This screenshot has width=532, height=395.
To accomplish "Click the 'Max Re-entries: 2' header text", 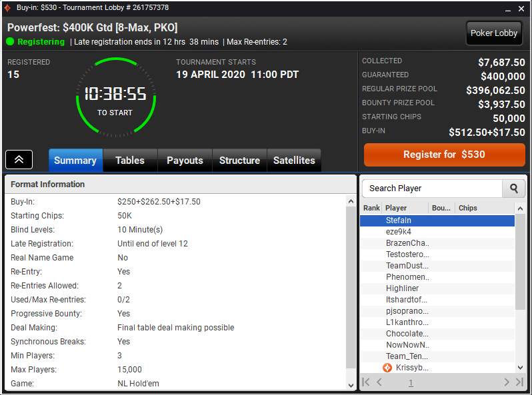I will 257,42.
